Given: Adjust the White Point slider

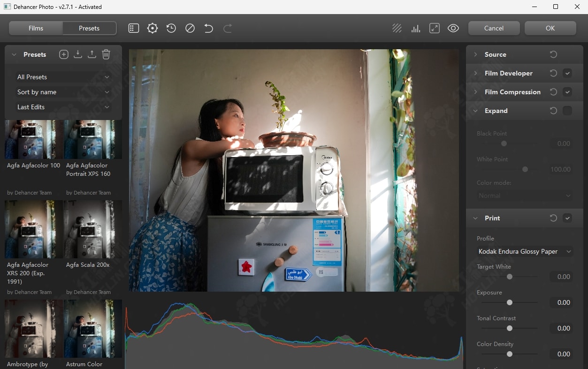Looking at the screenshot, I should 525,169.
